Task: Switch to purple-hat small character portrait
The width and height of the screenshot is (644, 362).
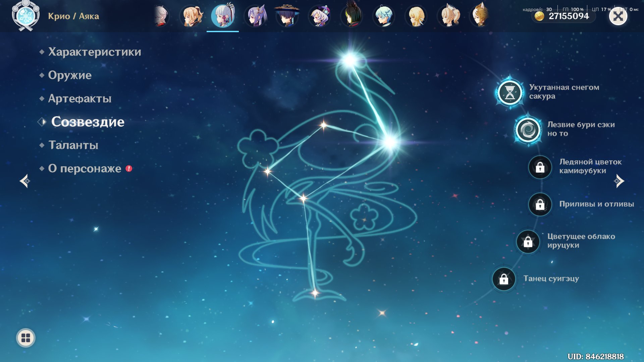Action: coord(320,16)
